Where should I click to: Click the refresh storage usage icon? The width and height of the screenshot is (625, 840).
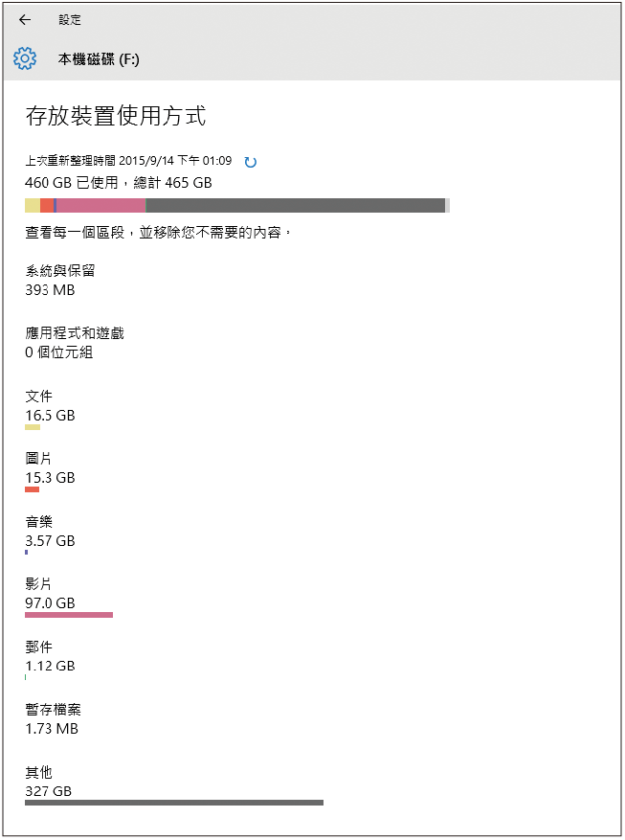click(x=251, y=162)
